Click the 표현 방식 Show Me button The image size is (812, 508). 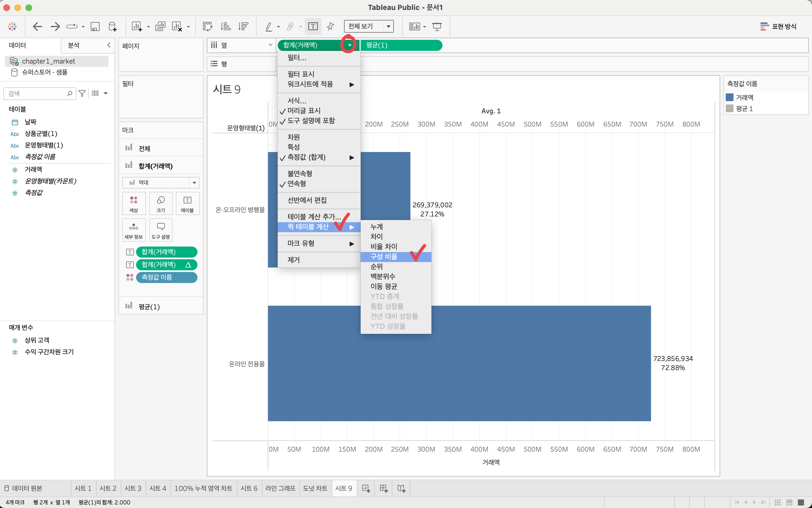pyautogui.click(x=778, y=26)
